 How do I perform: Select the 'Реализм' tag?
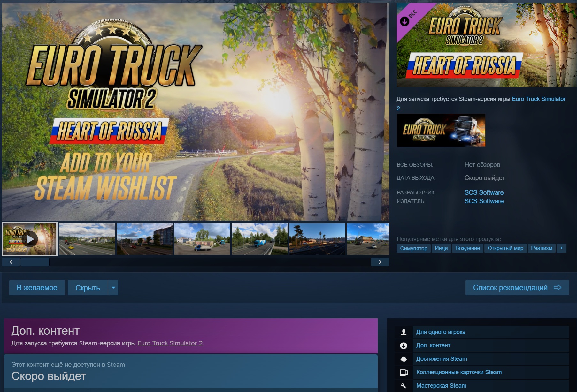(542, 248)
